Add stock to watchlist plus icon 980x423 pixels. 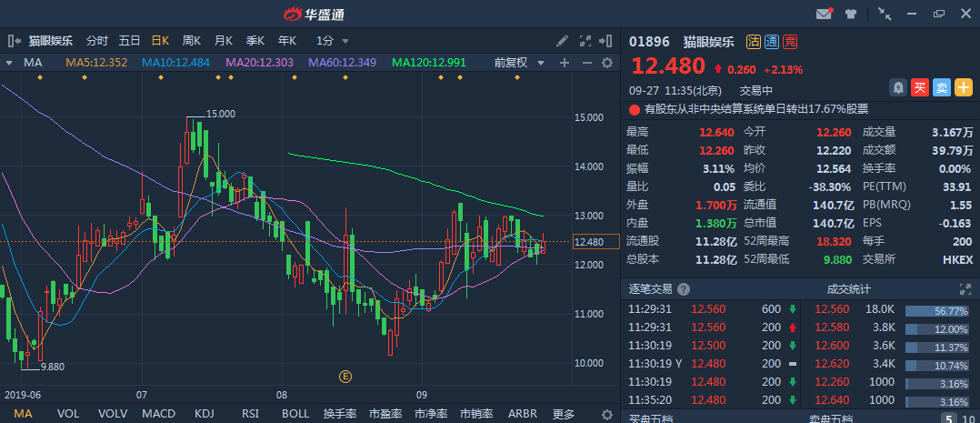click(x=963, y=88)
